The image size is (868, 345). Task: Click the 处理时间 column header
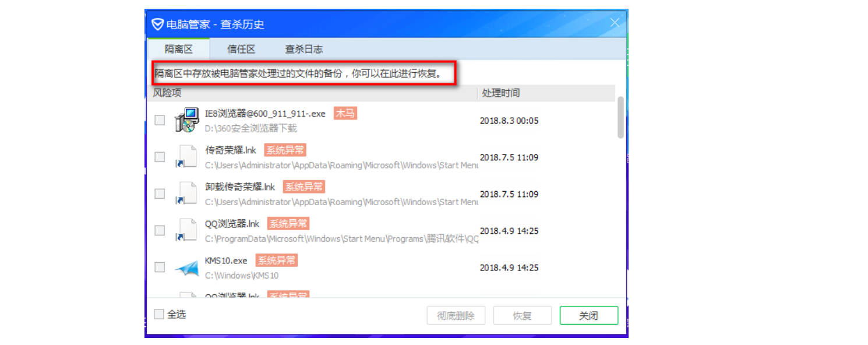tap(501, 93)
